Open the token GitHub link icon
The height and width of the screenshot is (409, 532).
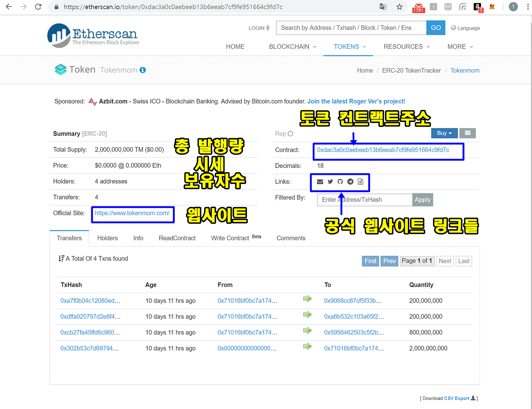tap(340, 182)
